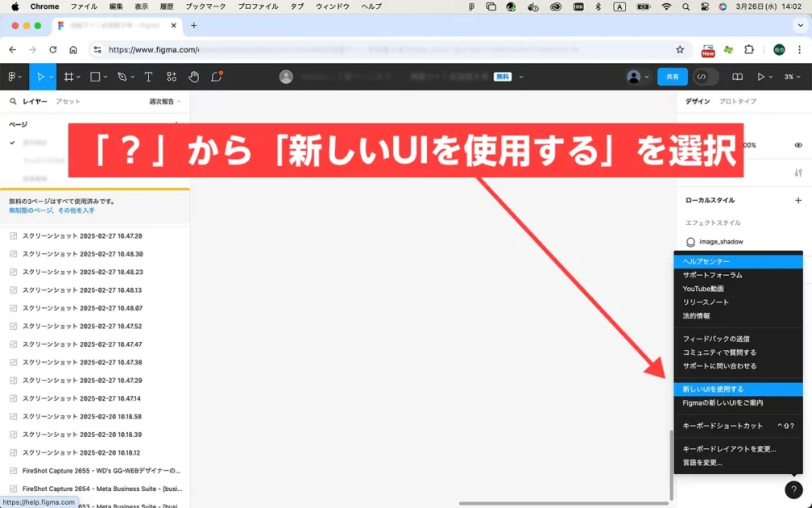
Task: Open the Resources components tool
Action: [x=172, y=77]
